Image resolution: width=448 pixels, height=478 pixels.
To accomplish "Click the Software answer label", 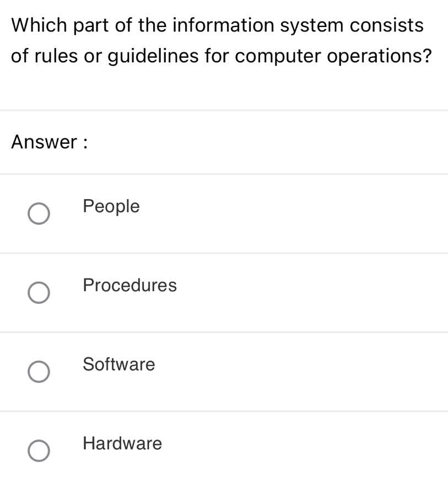I will coord(118,364).
